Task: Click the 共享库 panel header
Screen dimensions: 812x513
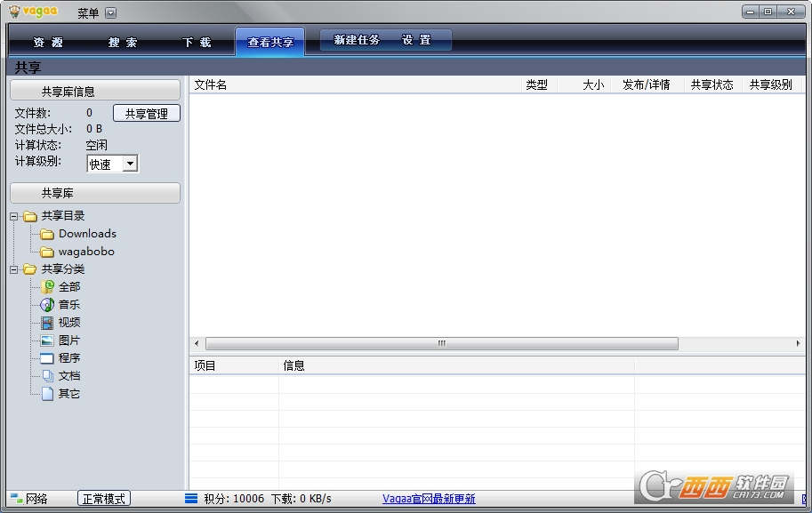Action: tap(95, 193)
